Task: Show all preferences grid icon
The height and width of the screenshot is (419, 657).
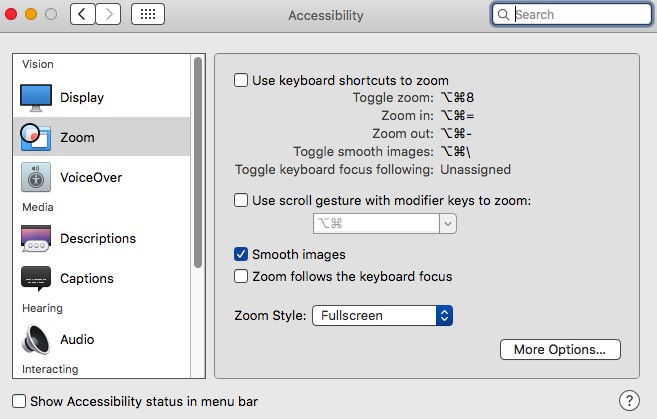Action: click(147, 15)
